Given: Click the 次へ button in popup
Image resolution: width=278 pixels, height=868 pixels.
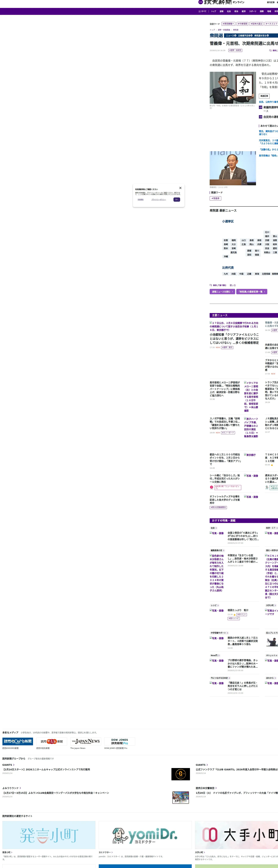Looking at the screenshot, I should click(177, 199).
